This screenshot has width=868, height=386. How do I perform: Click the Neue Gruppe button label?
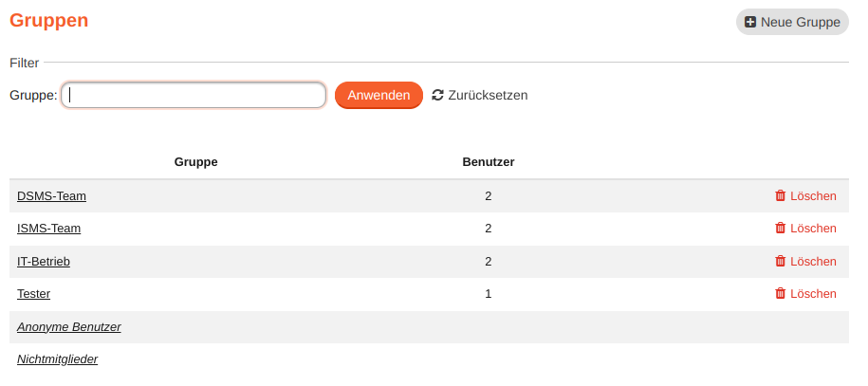(x=800, y=22)
